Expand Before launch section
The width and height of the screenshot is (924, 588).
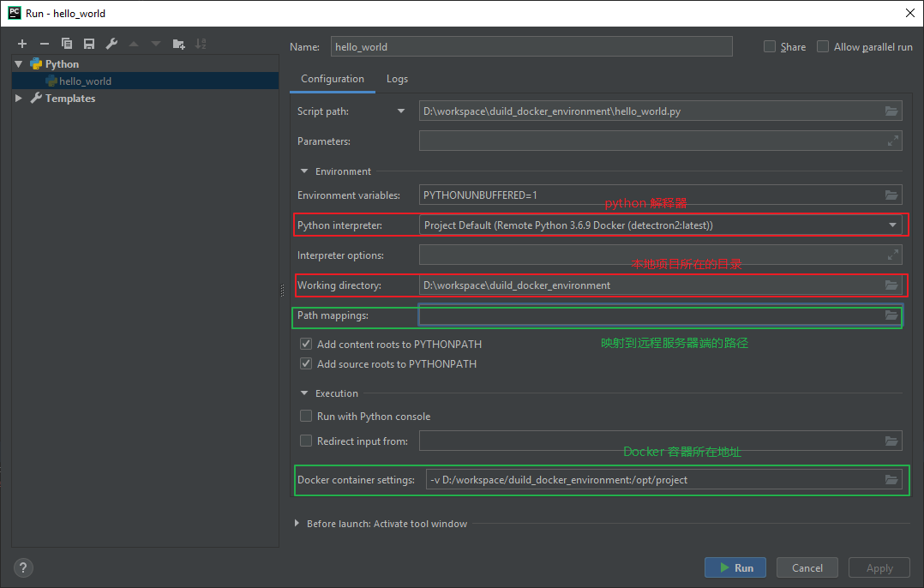[x=297, y=523]
